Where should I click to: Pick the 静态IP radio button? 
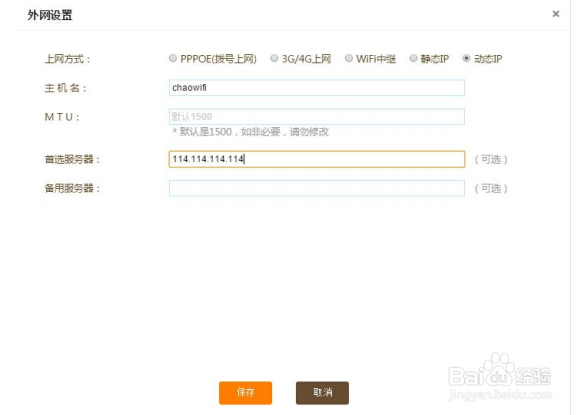[x=413, y=58]
